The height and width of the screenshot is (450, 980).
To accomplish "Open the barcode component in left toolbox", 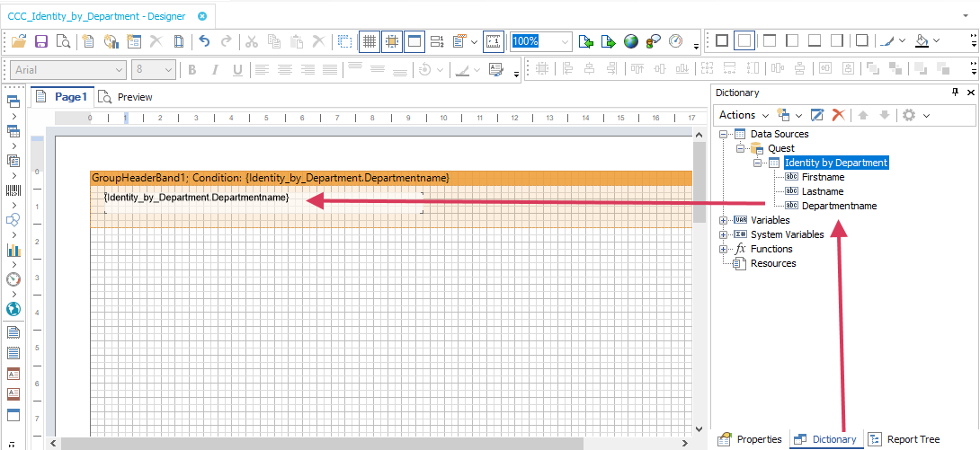I will click(13, 190).
